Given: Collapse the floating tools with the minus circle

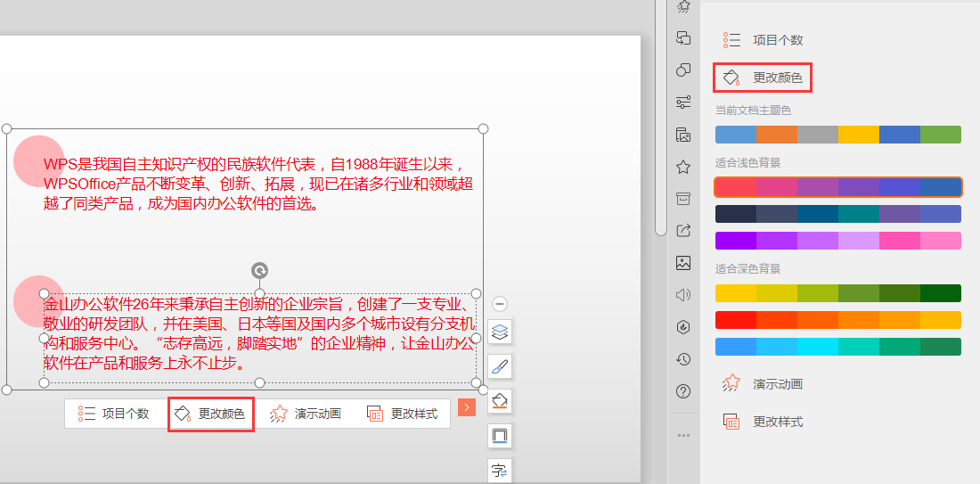Looking at the screenshot, I should click(x=500, y=304).
